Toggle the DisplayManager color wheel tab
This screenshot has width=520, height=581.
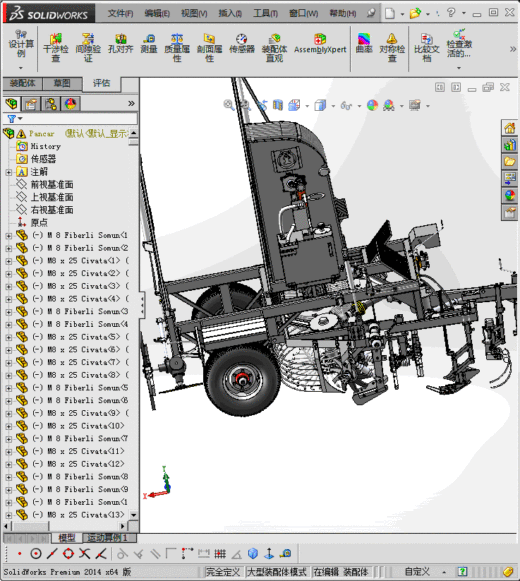click(70, 104)
